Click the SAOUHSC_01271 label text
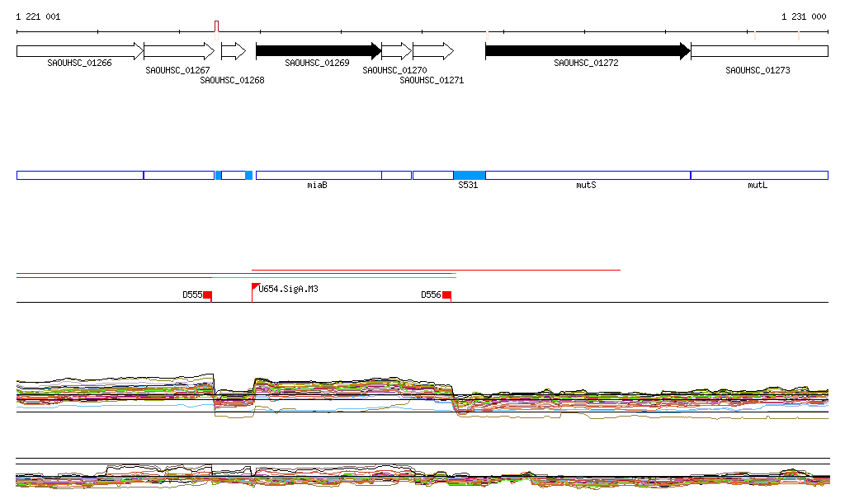 pyautogui.click(x=432, y=80)
